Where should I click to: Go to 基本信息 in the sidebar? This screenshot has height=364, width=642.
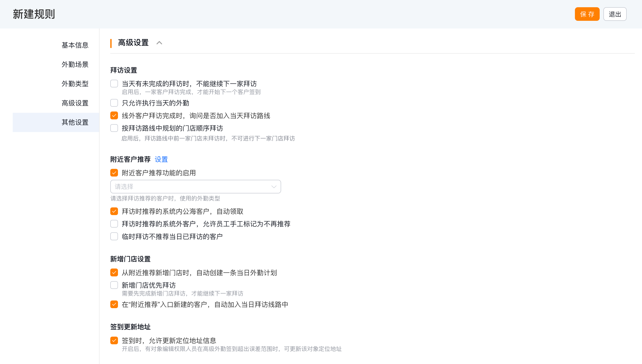click(x=75, y=45)
